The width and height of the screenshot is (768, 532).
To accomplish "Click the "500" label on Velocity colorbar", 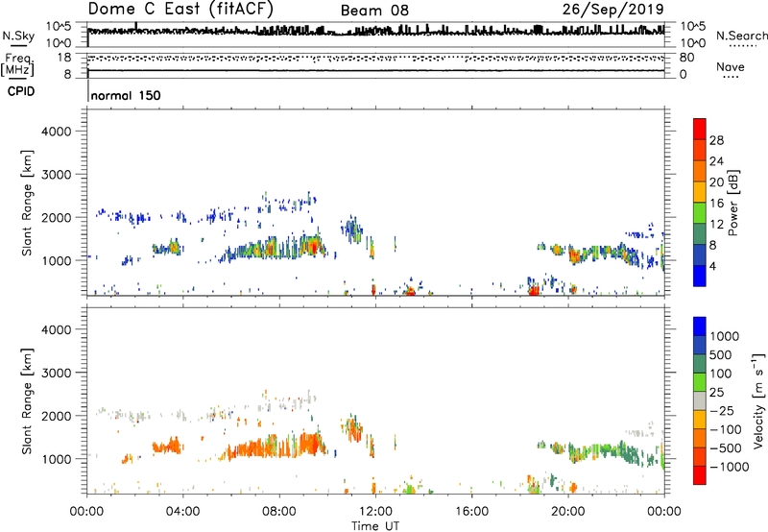I will coord(720,355).
